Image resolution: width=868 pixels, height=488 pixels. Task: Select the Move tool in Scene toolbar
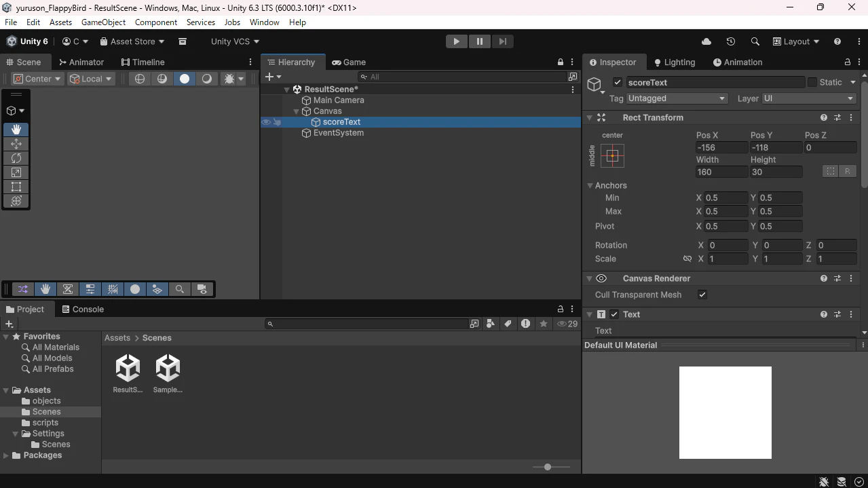(x=16, y=143)
